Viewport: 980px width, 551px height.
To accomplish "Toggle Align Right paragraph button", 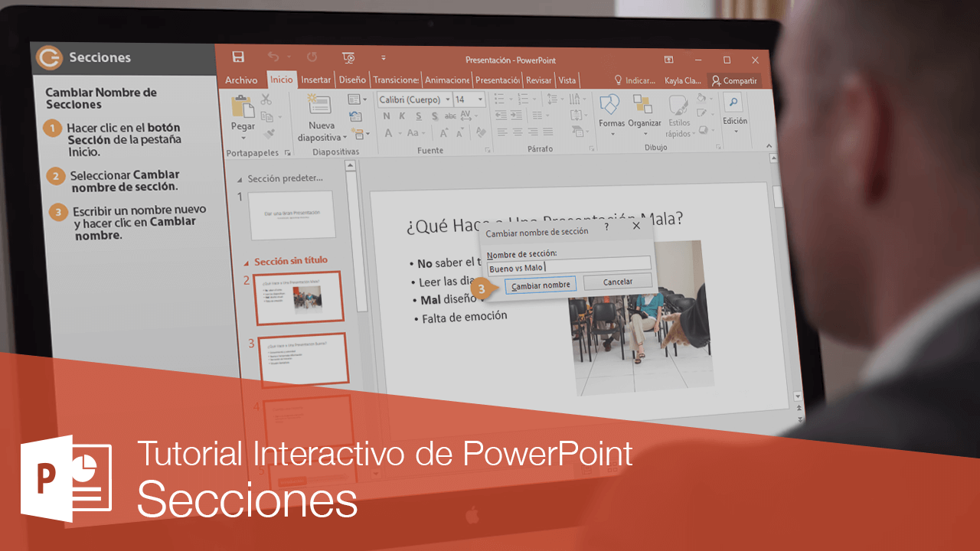I will coord(533,132).
